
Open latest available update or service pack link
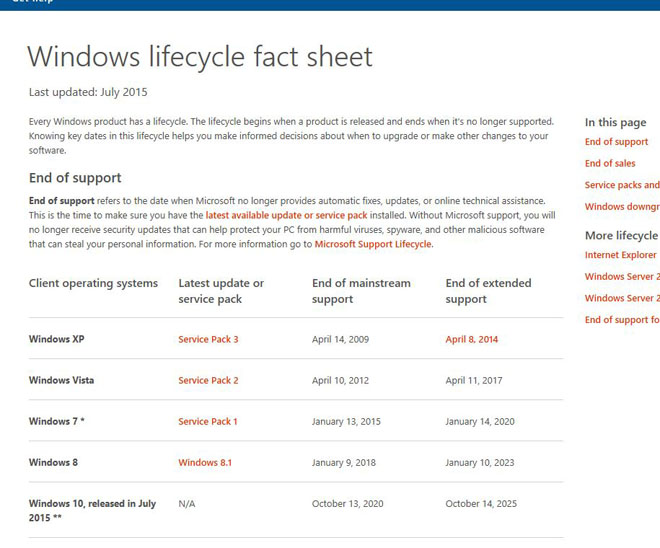click(286, 215)
